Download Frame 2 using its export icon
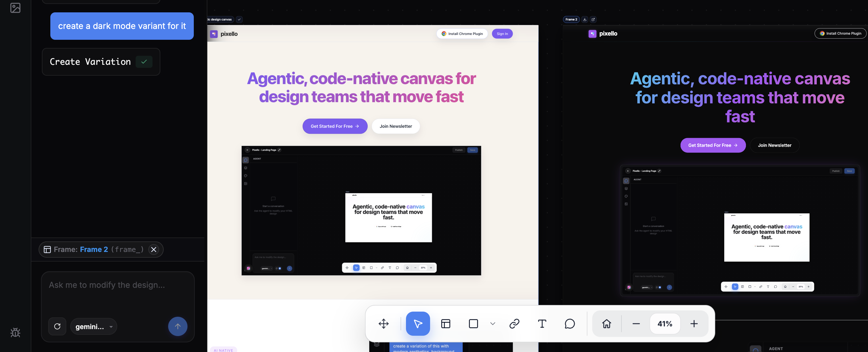Screen dimensions: 868x352 pyautogui.click(x=585, y=20)
